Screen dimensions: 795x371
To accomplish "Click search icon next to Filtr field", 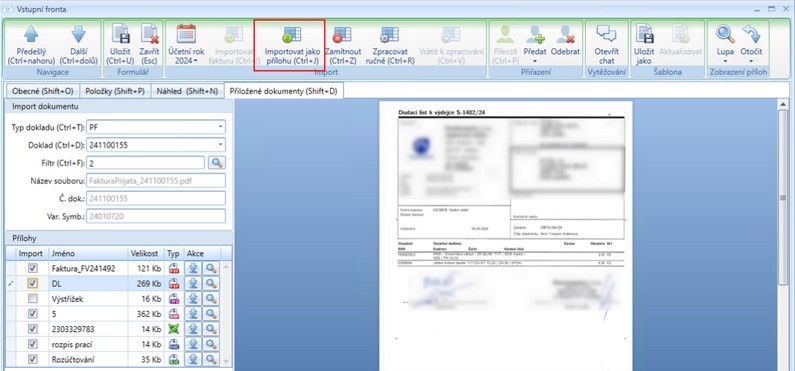I will 217,163.
